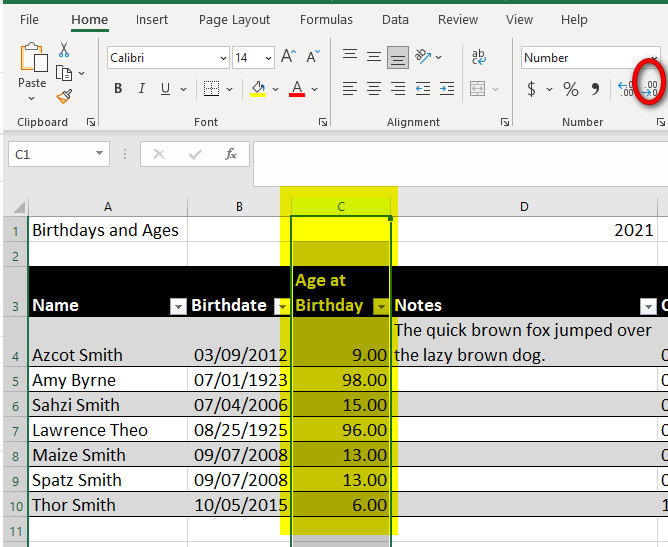Select the Format Painter brush
668x547 pixels.
pyautogui.click(x=64, y=96)
